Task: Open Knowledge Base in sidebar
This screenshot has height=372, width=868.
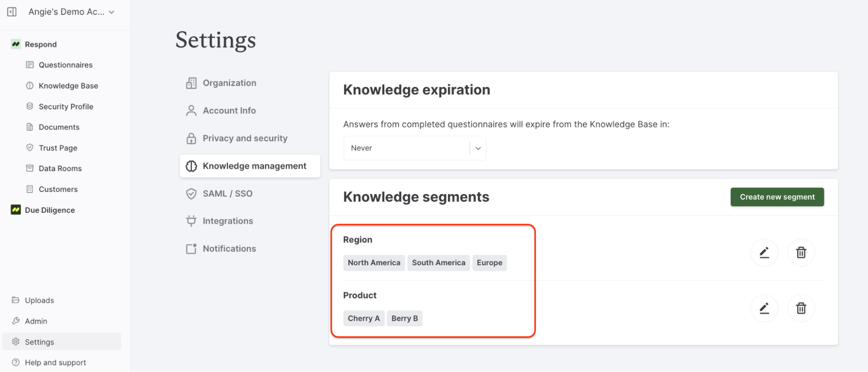Action: click(68, 86)
